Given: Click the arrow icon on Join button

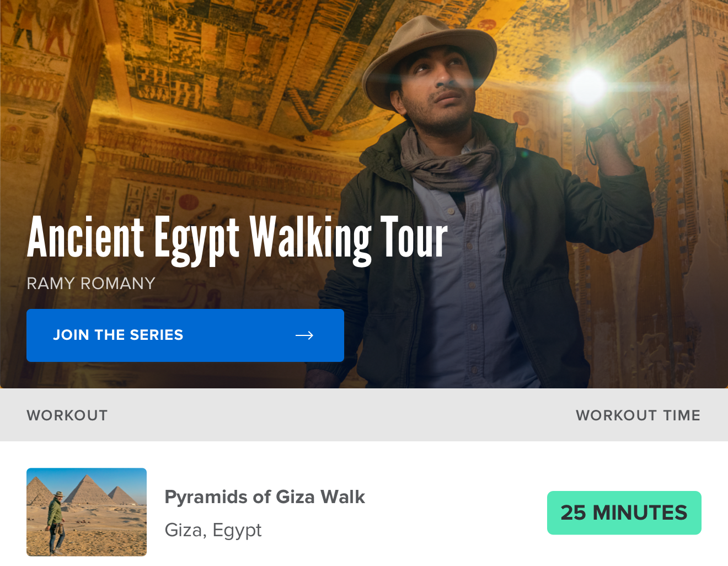Looking at the screenshot, I should tap(304, 335).
